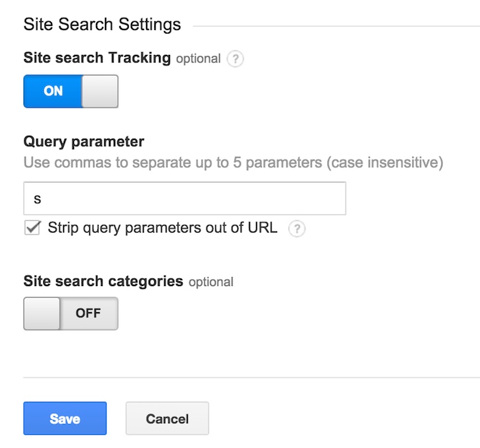Uncheck Strip query parameters out of URL checkbox

32,228
